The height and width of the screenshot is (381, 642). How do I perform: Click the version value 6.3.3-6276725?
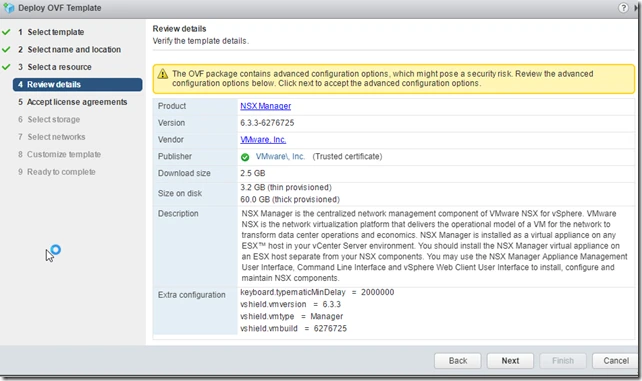[x=267, y=123]
